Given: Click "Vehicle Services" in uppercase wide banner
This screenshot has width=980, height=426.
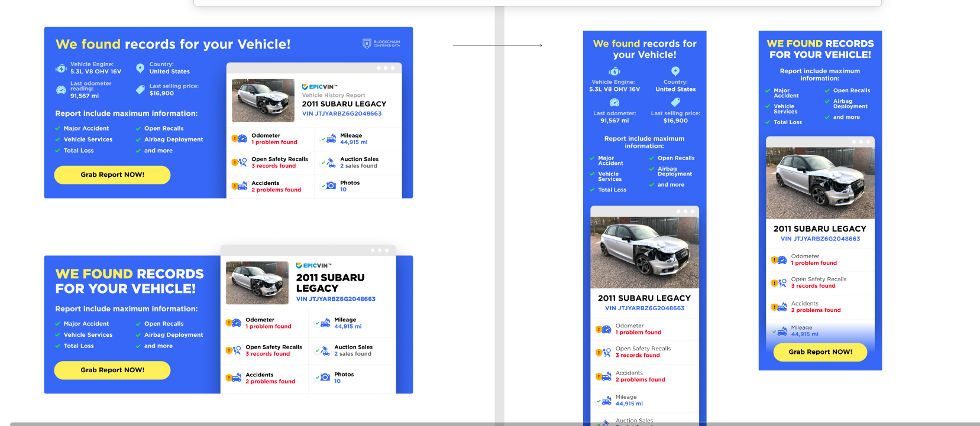Looking at the screenshot, I should tap(88, 335).
